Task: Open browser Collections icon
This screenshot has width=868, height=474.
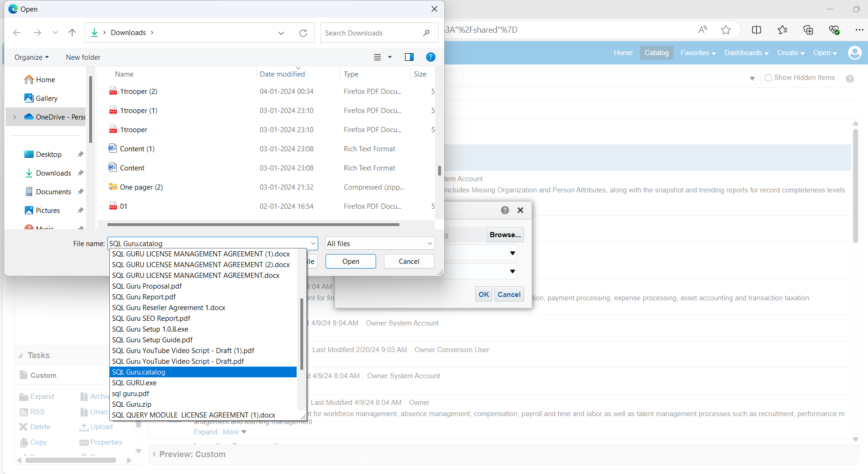Action: point(808,30)
